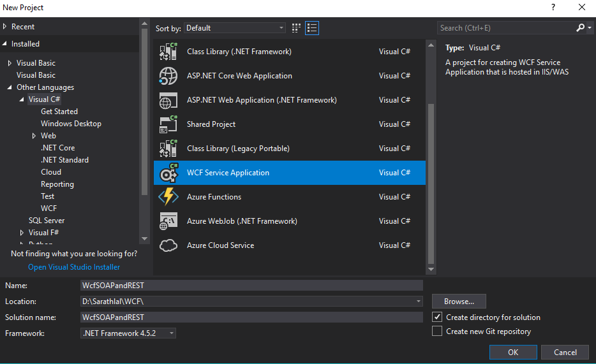The height and width of the screenshot is (364, 596).
Task: Select the Azure Cloud Service cloud icon
Action: coord(168,245)
